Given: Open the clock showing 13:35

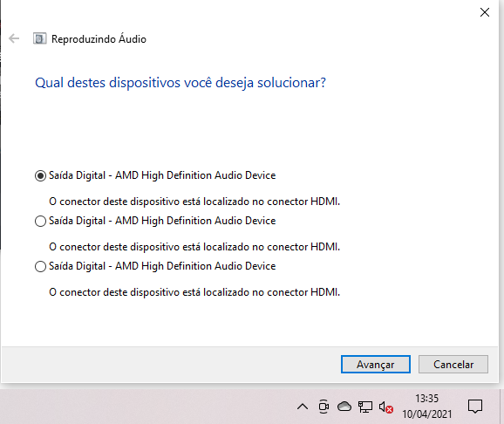Looking at the screenshot, I should tap(427, 407).
